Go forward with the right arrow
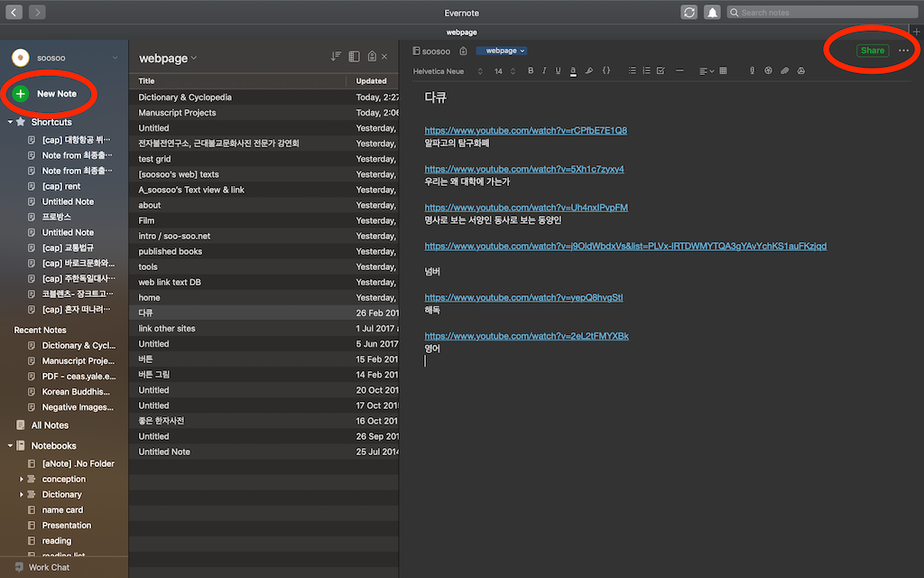This screenshot has width=924, height=578. point(37,12)
